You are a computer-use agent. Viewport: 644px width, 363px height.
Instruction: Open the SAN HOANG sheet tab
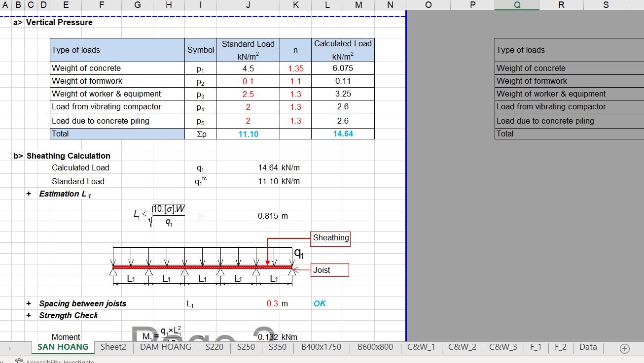pos(63,347)
